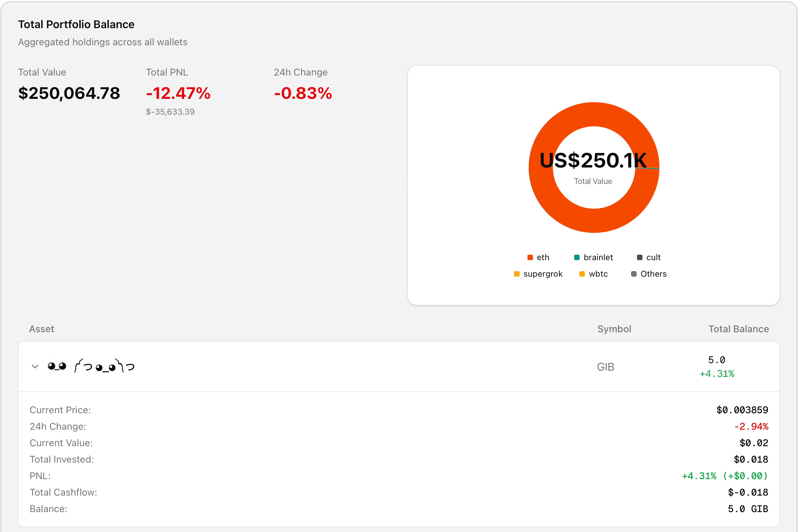Click the wbtc legend marker
This screenshot has width=798, height=532.
pos(582,274)
